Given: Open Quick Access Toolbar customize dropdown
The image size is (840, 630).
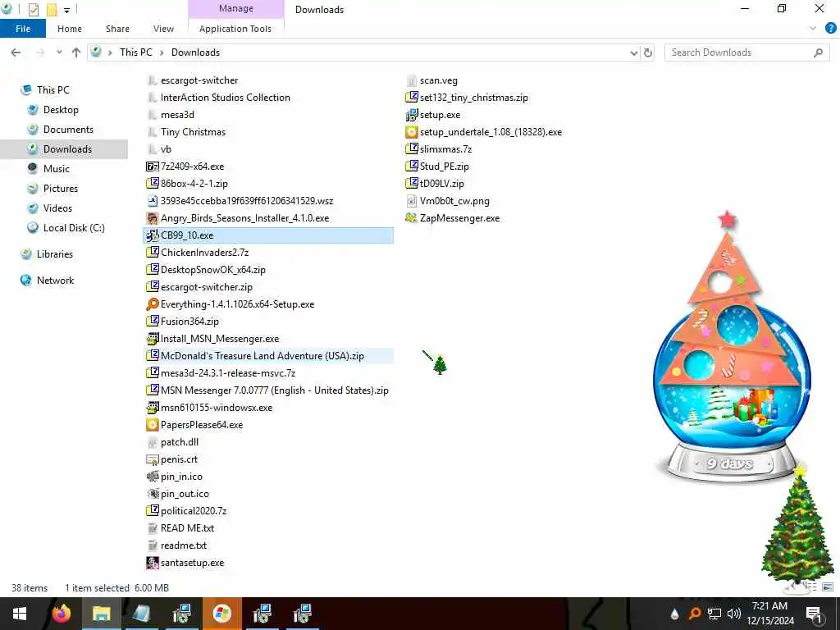Looking at the screenshot, I should click(66, 10).
